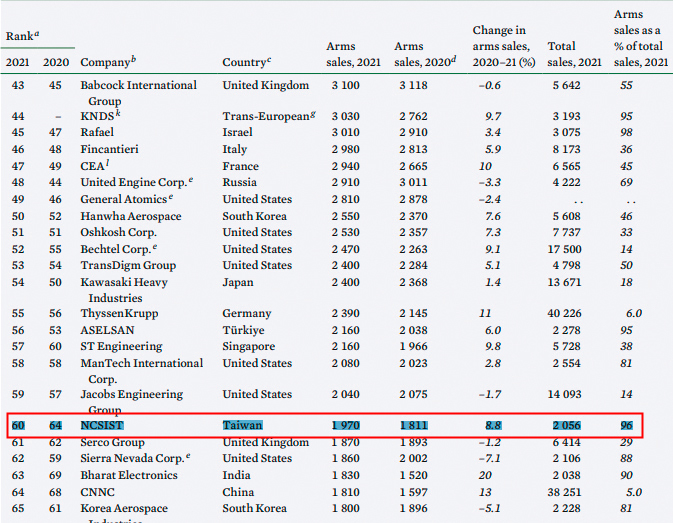This screenshot has height=523, width=673.
Task: Click the Company column header
Action: coord(108,62)
